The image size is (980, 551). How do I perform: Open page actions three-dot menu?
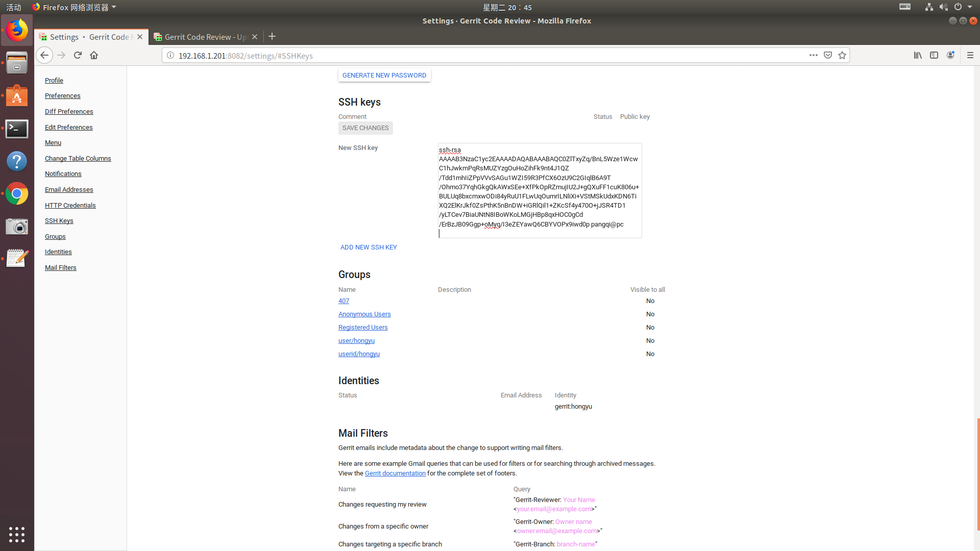click(814, 55)
